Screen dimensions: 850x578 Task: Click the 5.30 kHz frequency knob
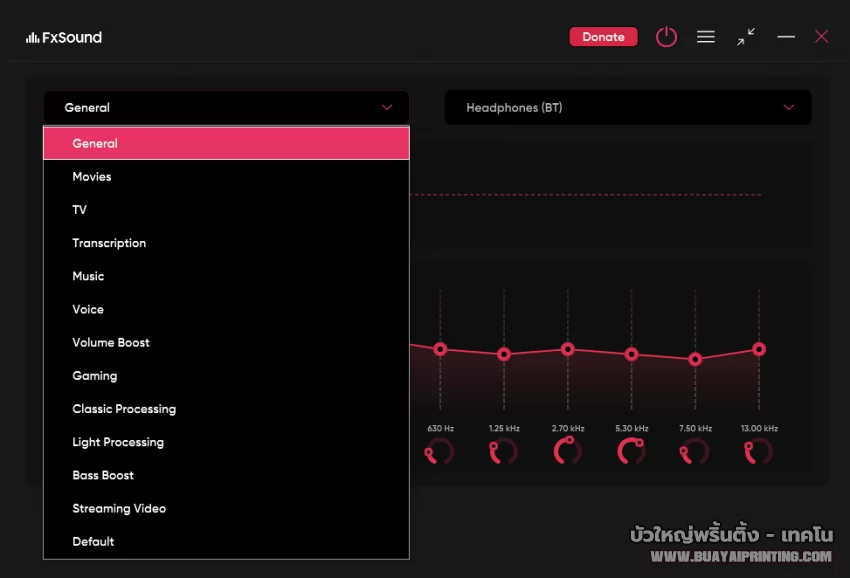pos(632,452)
